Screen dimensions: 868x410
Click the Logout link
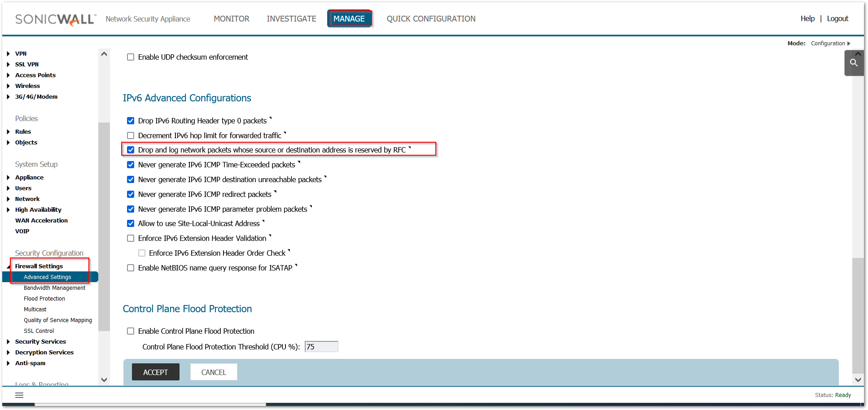(x=837, y=18)
